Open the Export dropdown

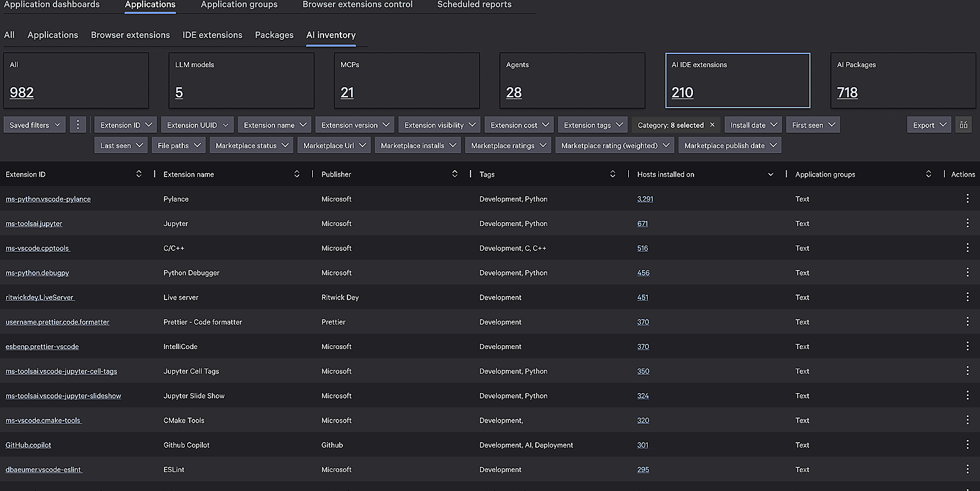[x=928, y=125]
